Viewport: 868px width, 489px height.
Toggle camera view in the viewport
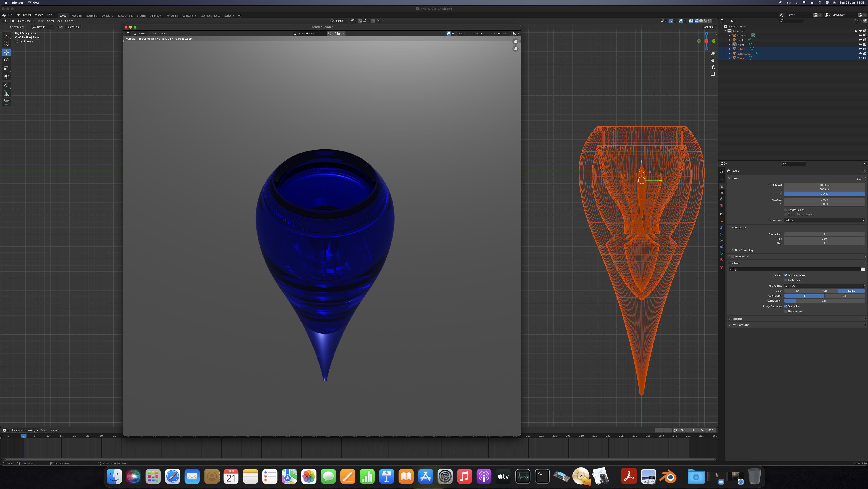[713, 67]
